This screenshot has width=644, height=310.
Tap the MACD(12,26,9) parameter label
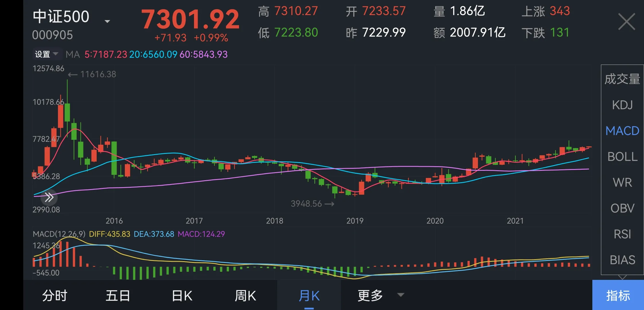(x=59, y=234)
